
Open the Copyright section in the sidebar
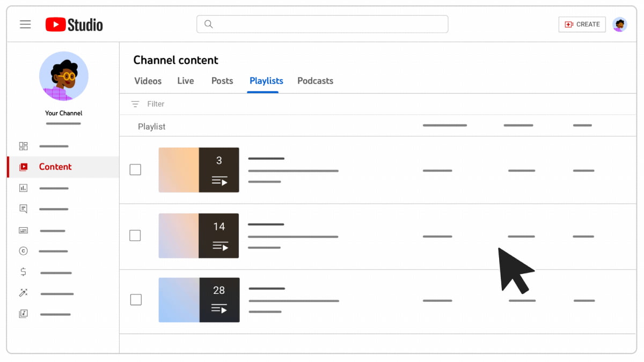coord(23,250)
